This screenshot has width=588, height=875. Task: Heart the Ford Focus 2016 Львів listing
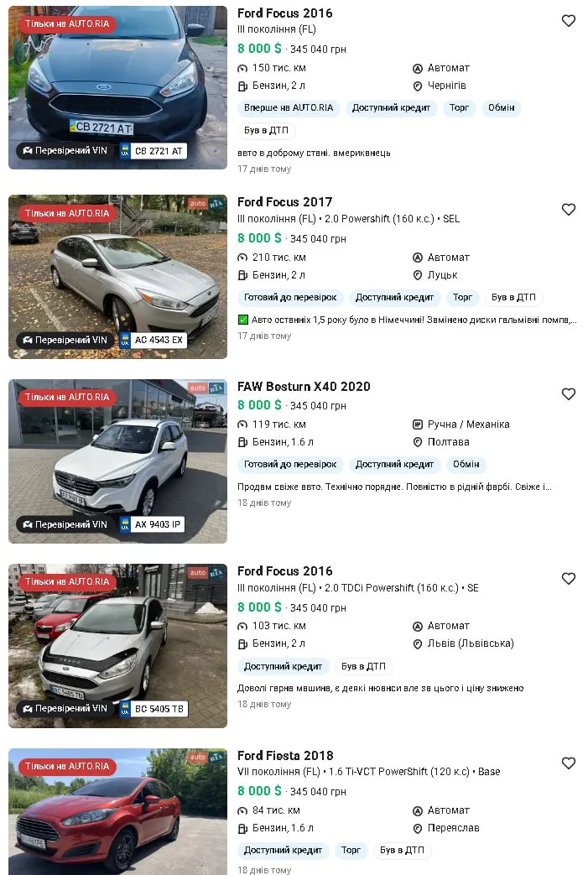pos(569,579)
